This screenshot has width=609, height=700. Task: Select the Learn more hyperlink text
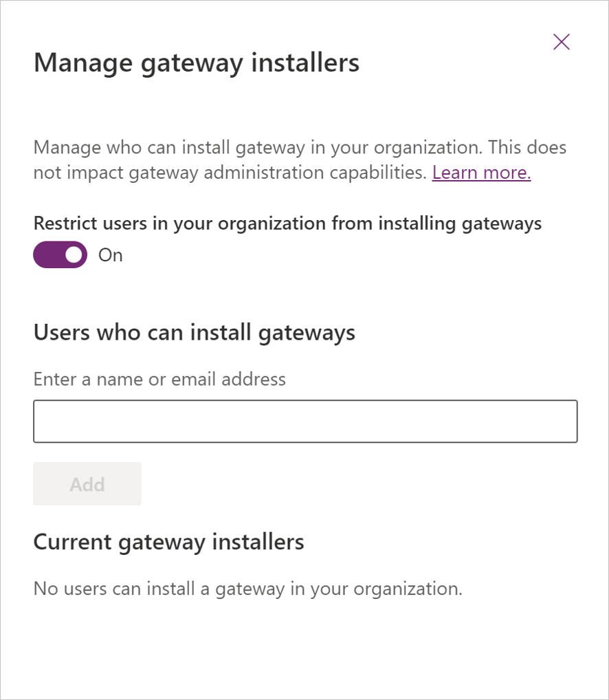click(480, 173)
